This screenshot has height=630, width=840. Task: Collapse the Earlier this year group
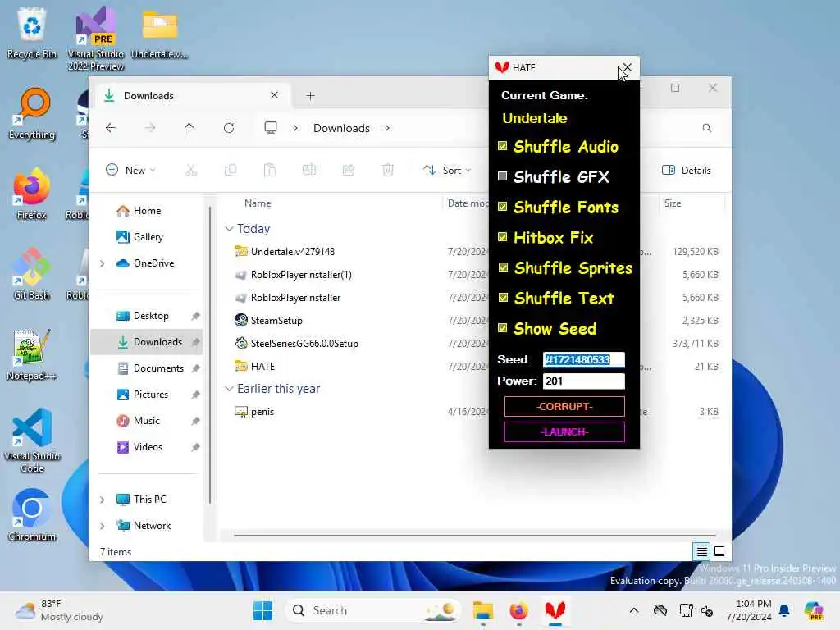[229, 388]
